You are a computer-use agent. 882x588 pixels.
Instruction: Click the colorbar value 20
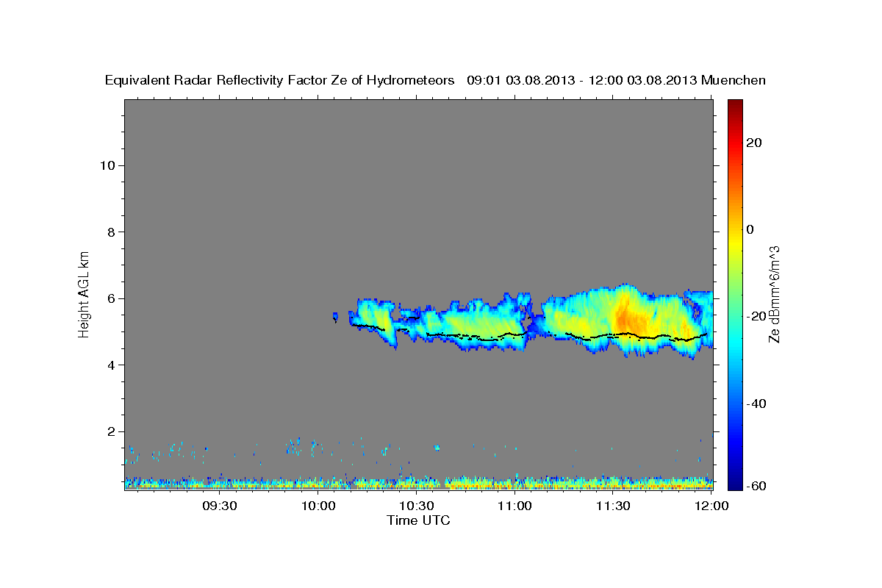(x=754, y=143)
